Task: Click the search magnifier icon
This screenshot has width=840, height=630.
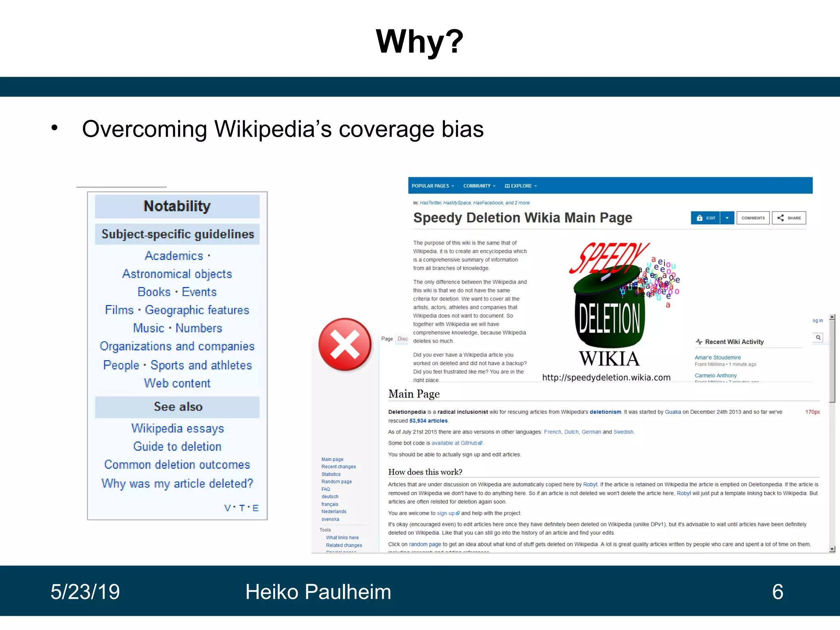Action: click(x=818, y=338)
